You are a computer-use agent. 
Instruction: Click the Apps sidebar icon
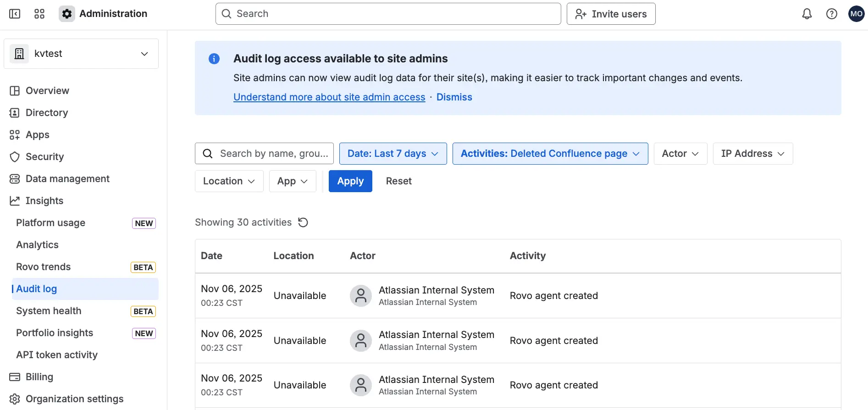tap(15, 135)
